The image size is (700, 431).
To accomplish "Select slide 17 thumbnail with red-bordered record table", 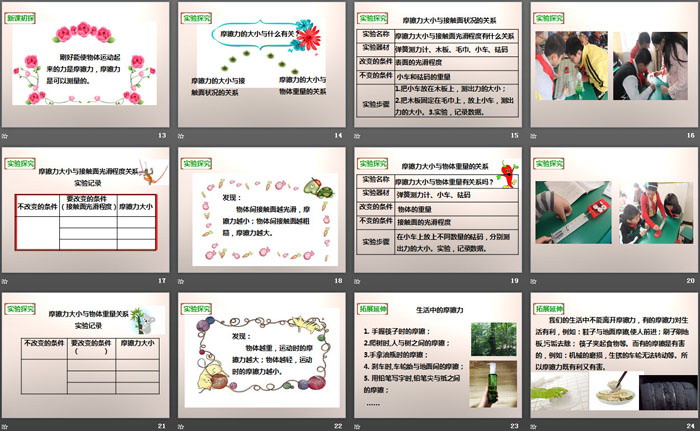I will click(x=85, y=210).
